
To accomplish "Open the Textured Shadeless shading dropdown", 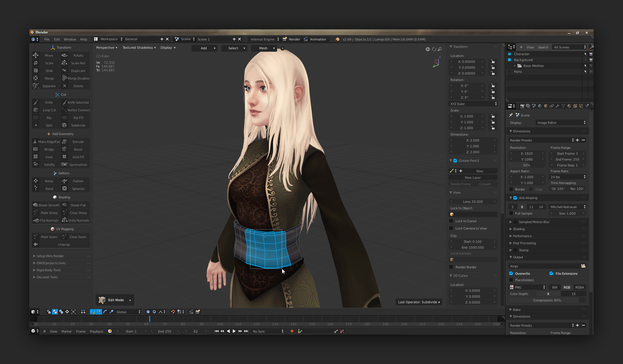I will pyautogui.click(x=139, y=48).
